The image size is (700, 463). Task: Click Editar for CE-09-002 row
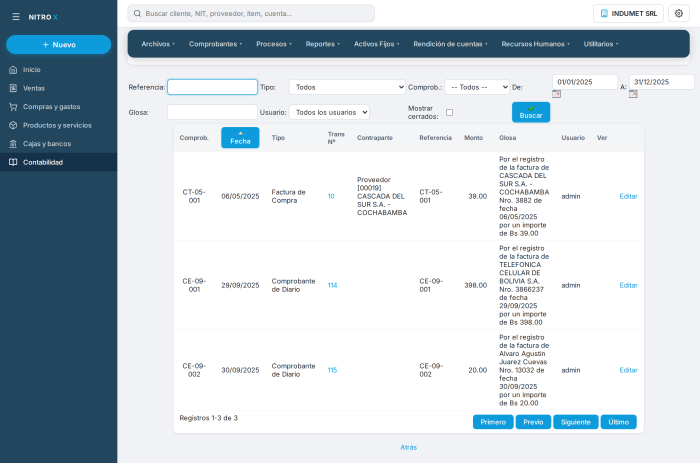[628, 370]
